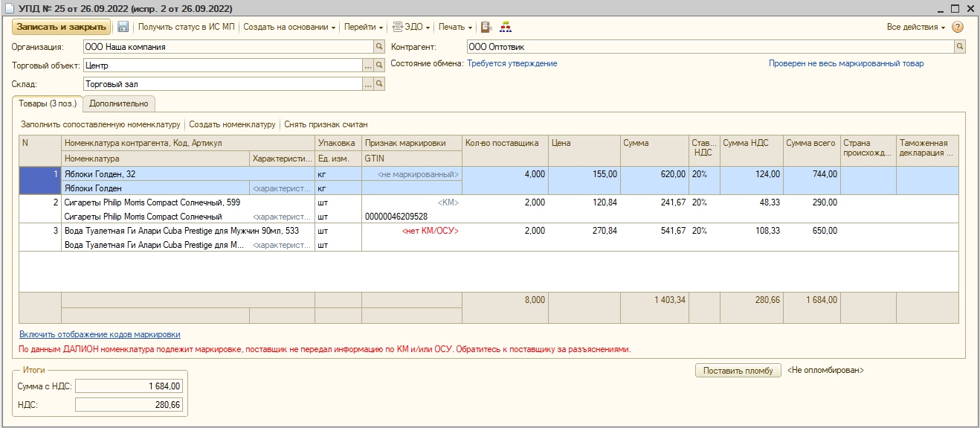Viewport: 980px width, 428px height.
Task: Click magnifier icon in Торговый объект field
Action: point(379,66)
